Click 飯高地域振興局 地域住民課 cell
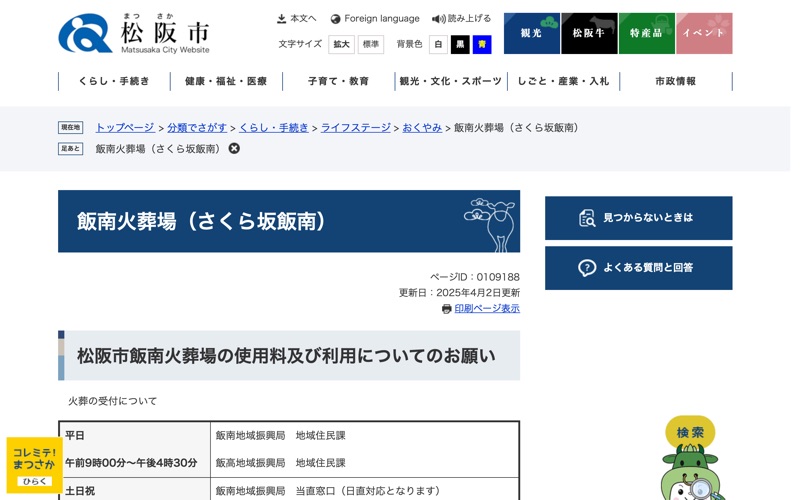 click(281, 463)
